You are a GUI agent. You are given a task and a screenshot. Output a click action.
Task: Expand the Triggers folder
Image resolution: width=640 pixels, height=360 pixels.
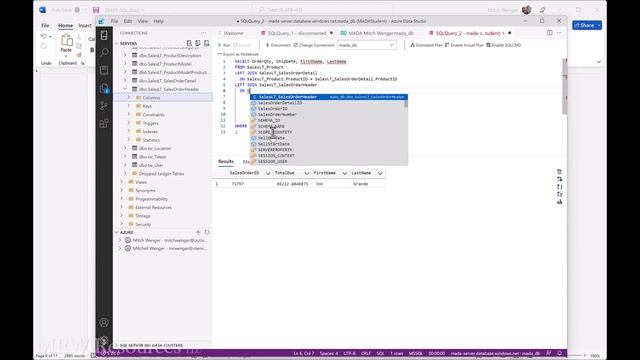(129, 123)
